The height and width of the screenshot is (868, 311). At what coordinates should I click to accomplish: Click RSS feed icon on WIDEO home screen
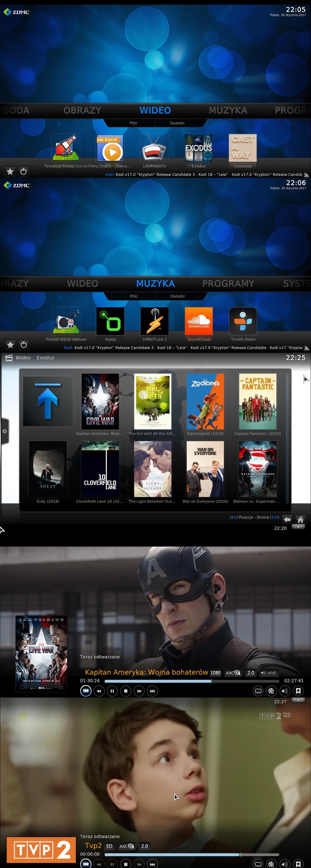(306, 175)
